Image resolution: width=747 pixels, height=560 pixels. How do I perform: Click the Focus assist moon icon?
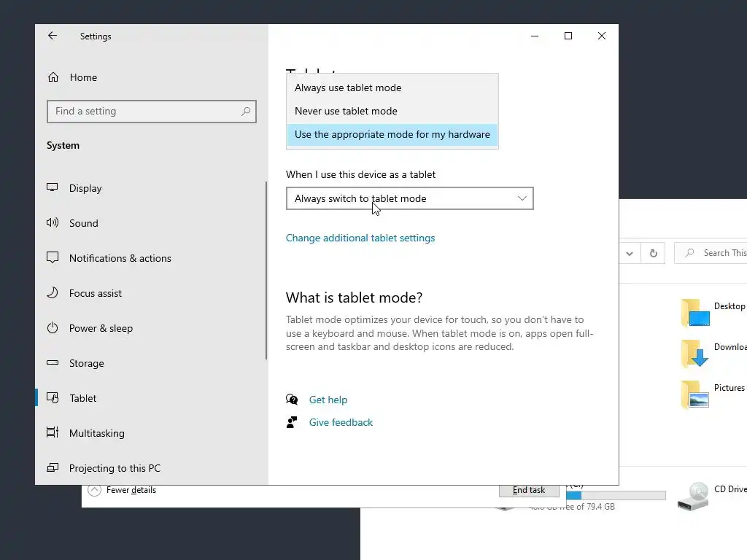click(x=53, y=292)
